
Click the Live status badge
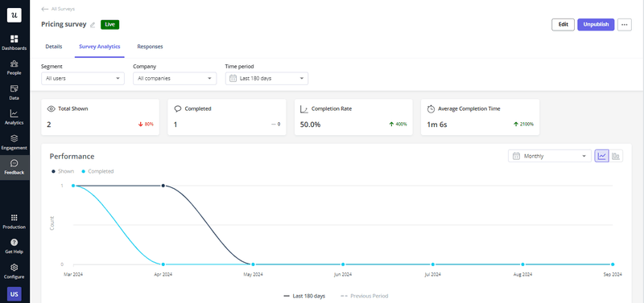(x=109, y=25)
